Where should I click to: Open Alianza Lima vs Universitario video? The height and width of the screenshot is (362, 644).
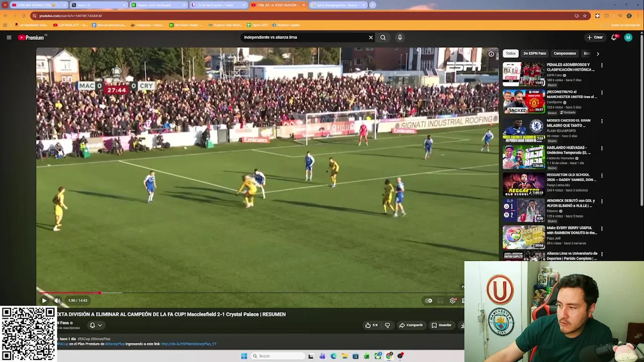572,256
